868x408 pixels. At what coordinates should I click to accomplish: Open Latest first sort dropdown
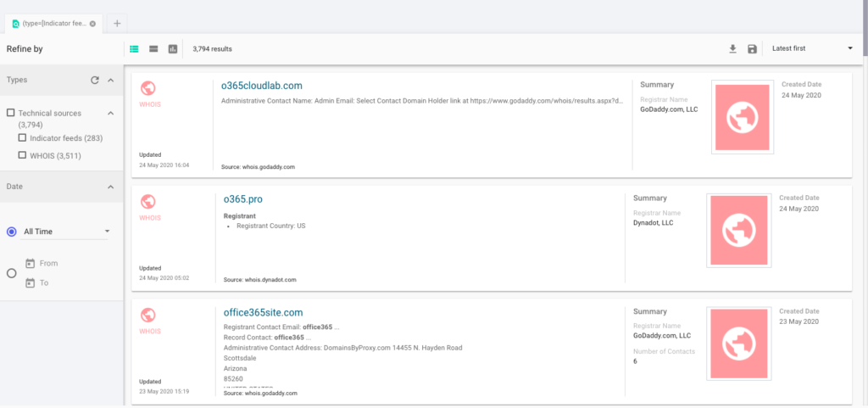pyautogui.click(x=812, y=48)
